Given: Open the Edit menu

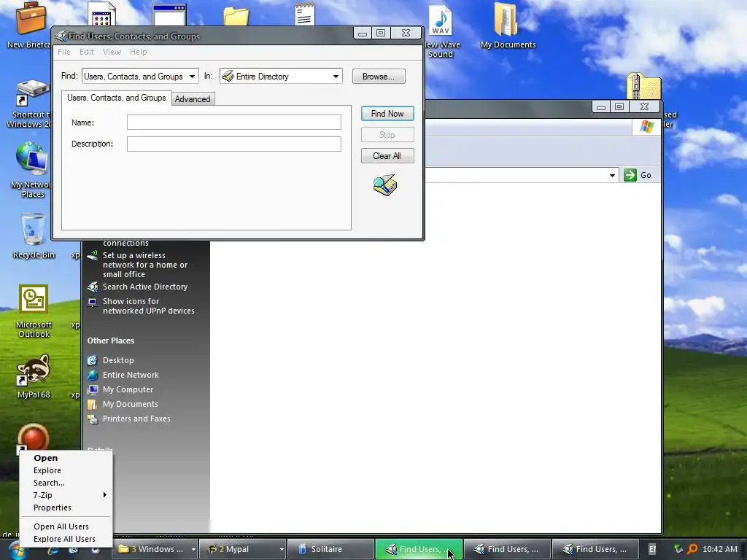Looking at the screenshot, I should (87, 52).
